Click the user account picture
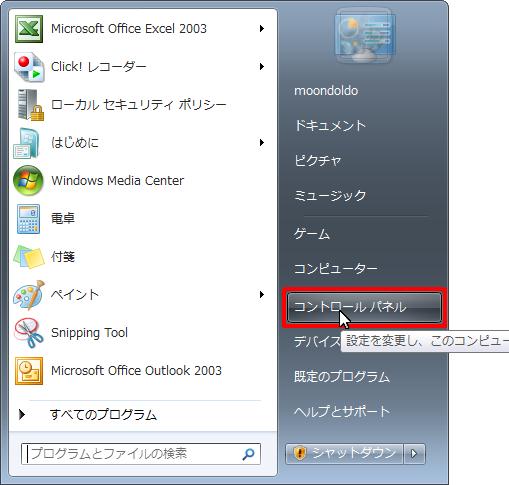 click(x=365, y=36)
